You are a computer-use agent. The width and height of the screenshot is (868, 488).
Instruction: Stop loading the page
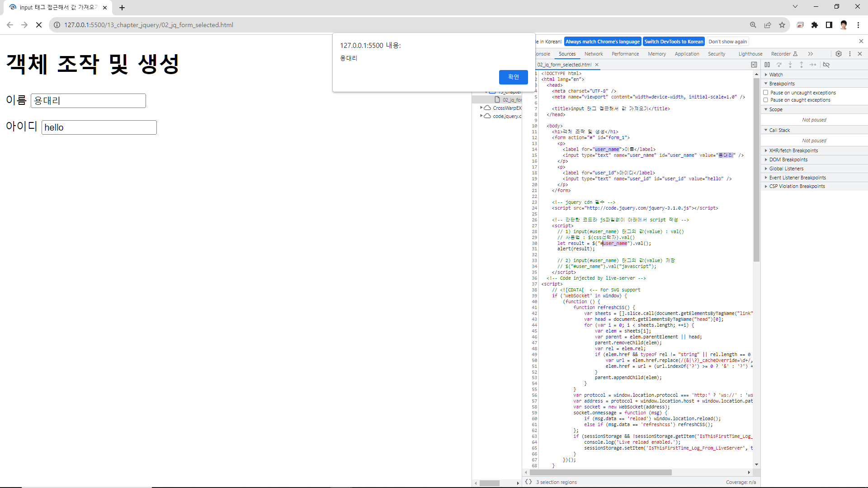[39, 25]
